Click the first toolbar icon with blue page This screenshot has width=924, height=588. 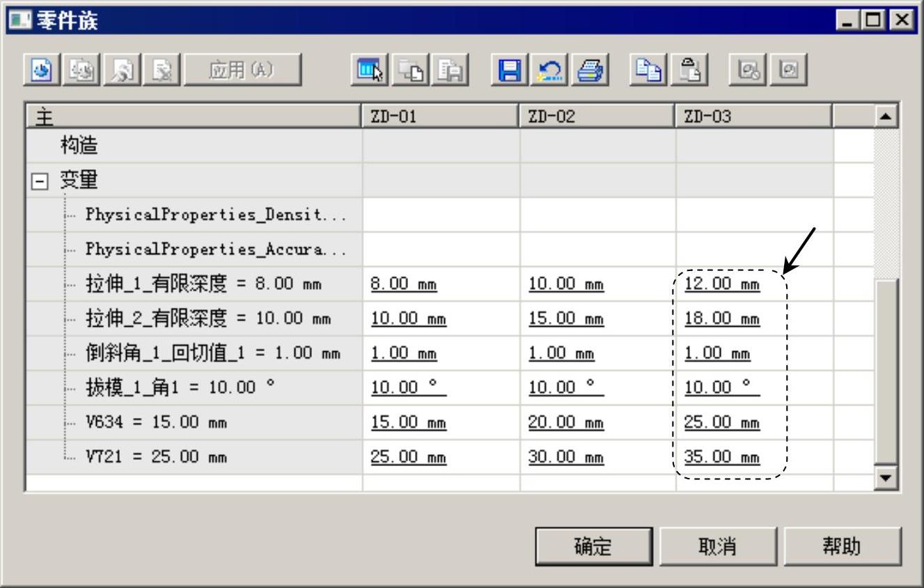(42, 70)
